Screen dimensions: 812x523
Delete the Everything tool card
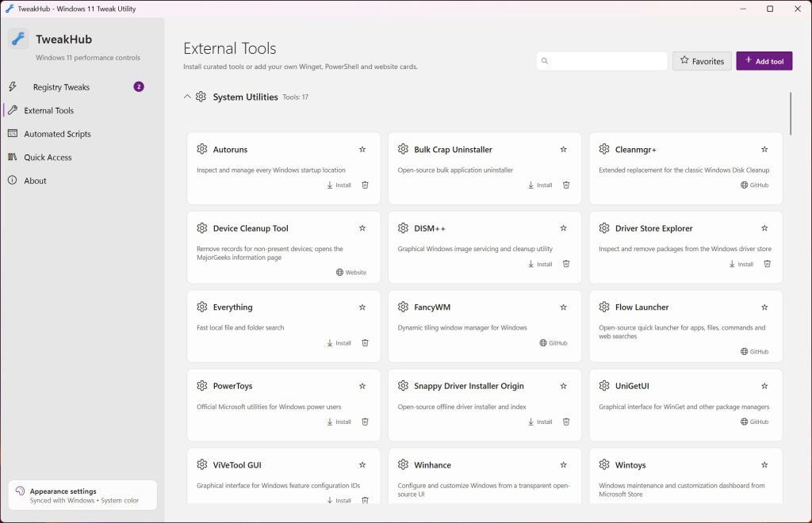pyautogui.click(x=365, y=343)
